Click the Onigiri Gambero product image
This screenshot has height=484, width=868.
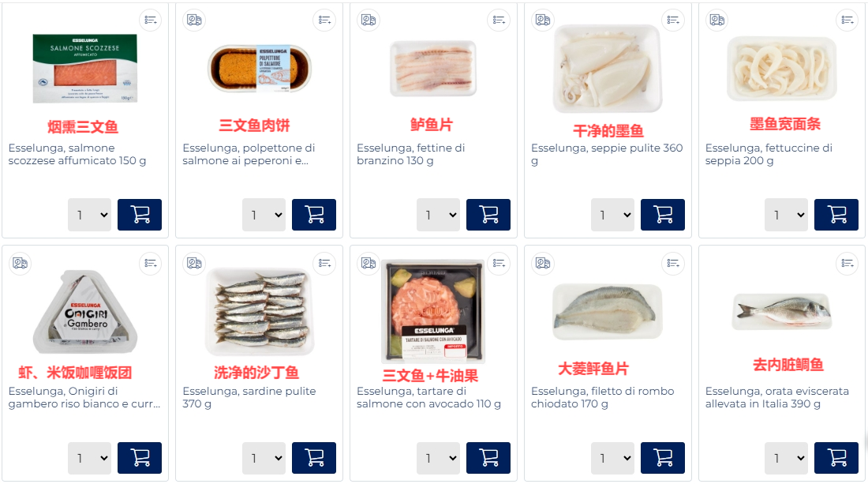pyautogui.click(x=84, y=312)
